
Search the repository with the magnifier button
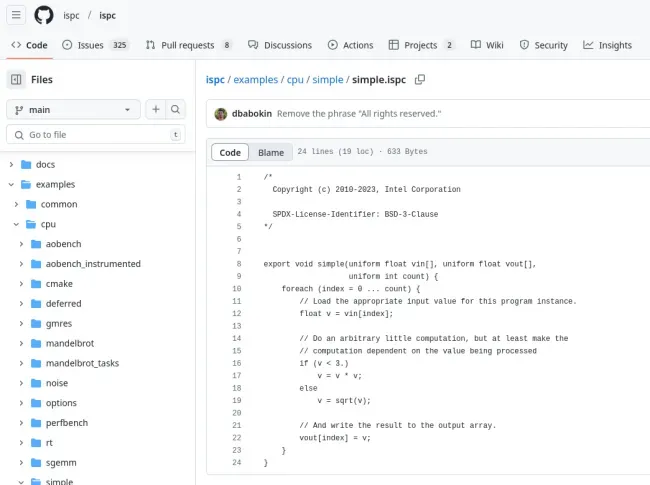[175, 109]
